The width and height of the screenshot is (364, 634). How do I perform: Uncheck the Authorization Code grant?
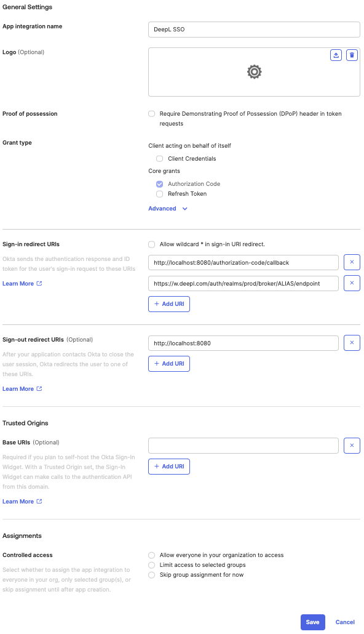coord(159,183)
